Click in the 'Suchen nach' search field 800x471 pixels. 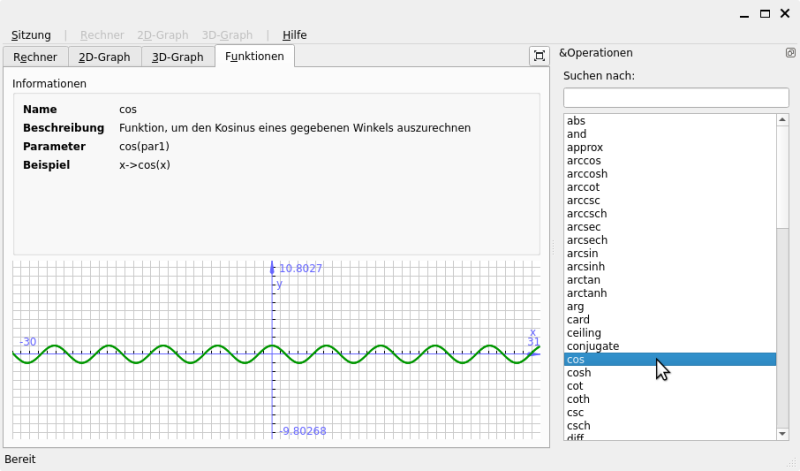pyautogui.click(x=676, y=97)
